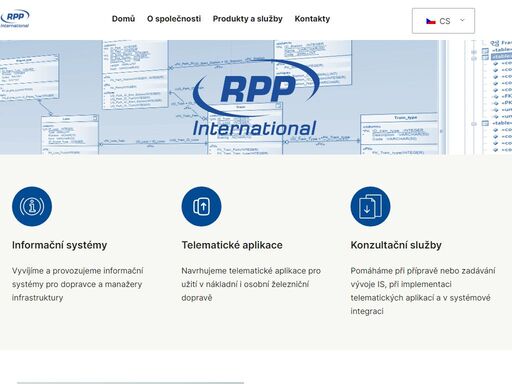Click the text 'Pomáháme při přípravě nebo zadávání'
Screen dimensions: 512x384
423,271
